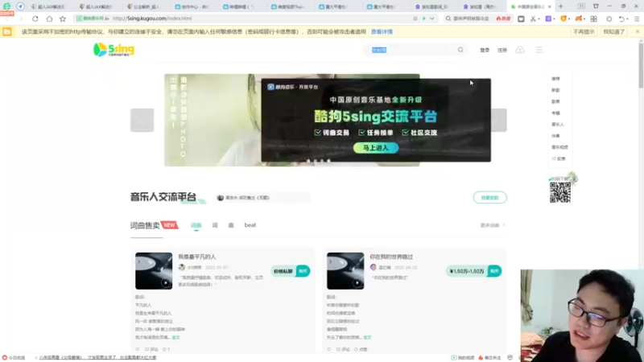Click the 我要卖歌 button
Image resolution: width=644 pixels, height=362 pixels.
click(x=489, y=197)
